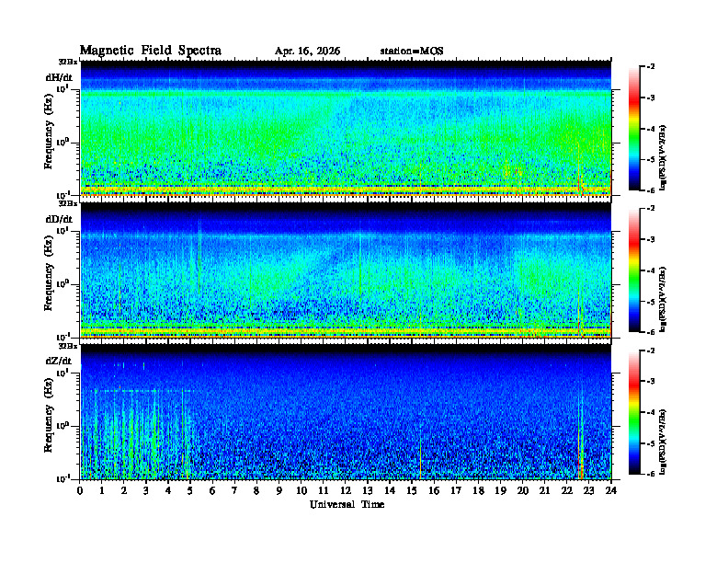This screenshot has width=728, height=563.
Task: Click hour 8 on the time axis
Action: pyautogui.click(x=256, y=491)
